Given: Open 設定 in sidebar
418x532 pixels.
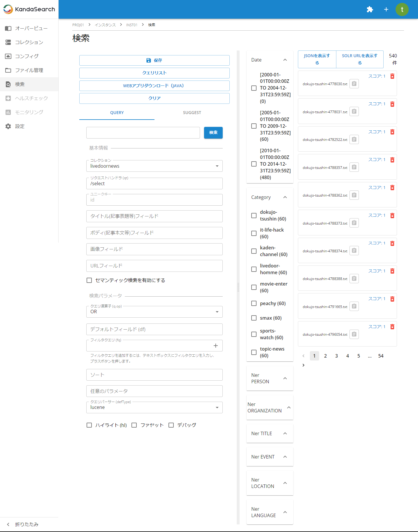Looking at the screenshot, I should tap(29, 126).
